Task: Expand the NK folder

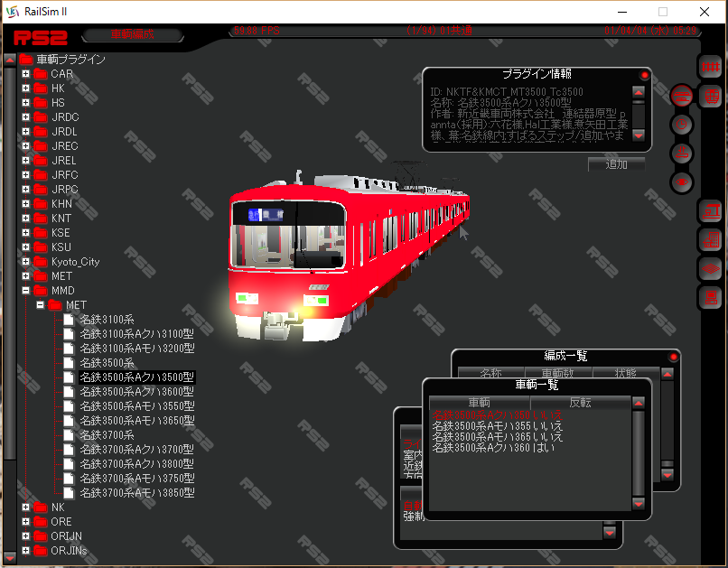Action: [x=25, y=507]
